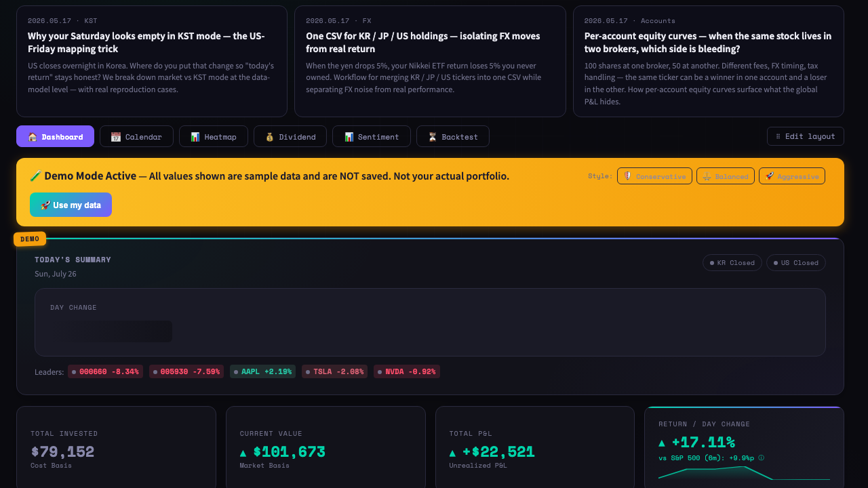Viewport: 868px width, 488px height.
Task: Click the chart icon on Sentiment tab
Action: (349, 137)
